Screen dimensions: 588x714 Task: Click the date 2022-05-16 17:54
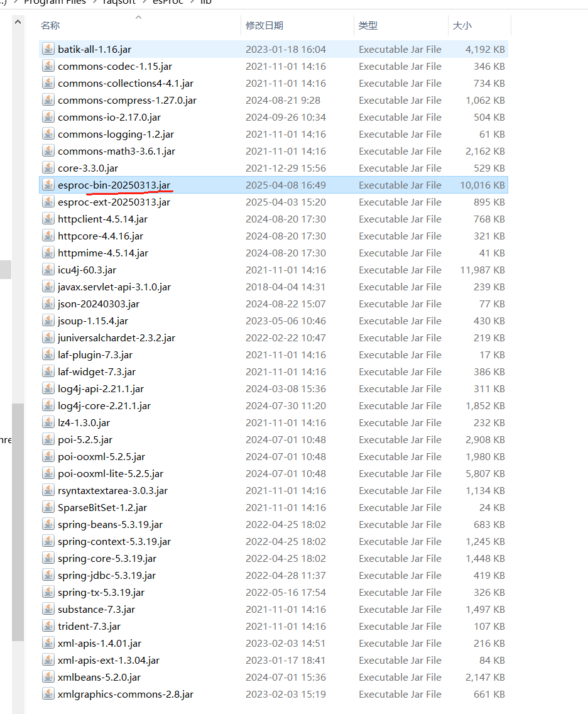coord(286,593)
